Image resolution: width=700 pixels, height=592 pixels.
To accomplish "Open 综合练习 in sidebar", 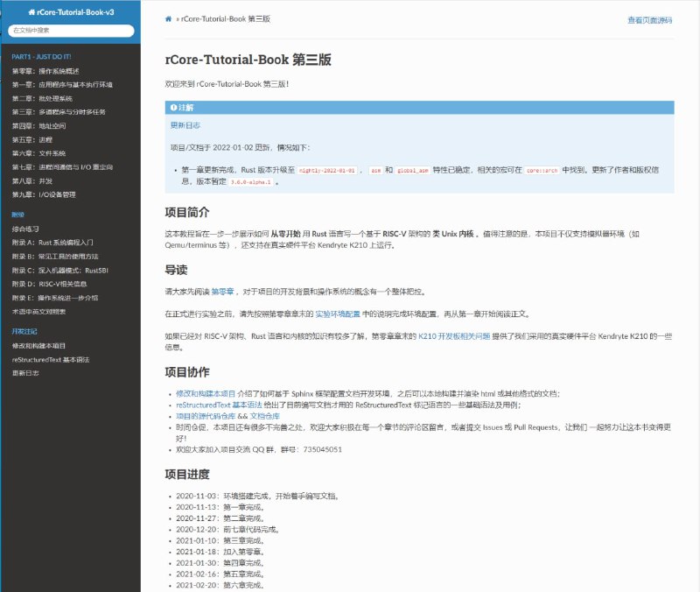I will point(25,229).
